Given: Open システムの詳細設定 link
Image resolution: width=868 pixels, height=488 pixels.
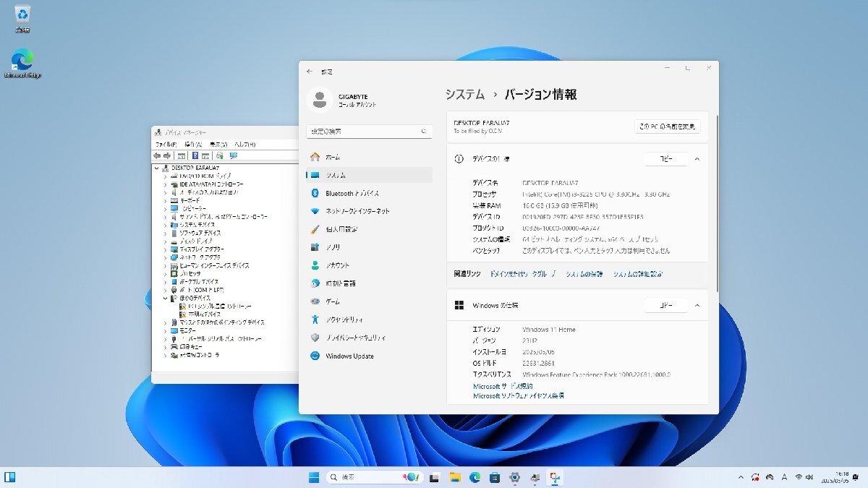Looking at the screenshot, I should coord(637,274).
